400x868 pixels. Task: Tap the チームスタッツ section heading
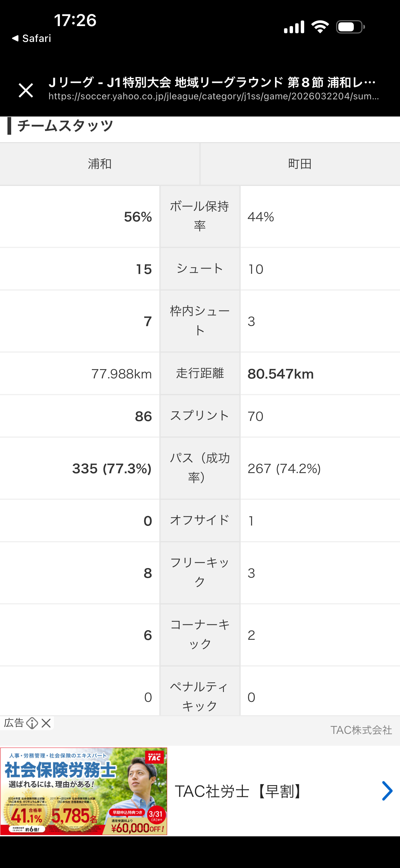65,126
